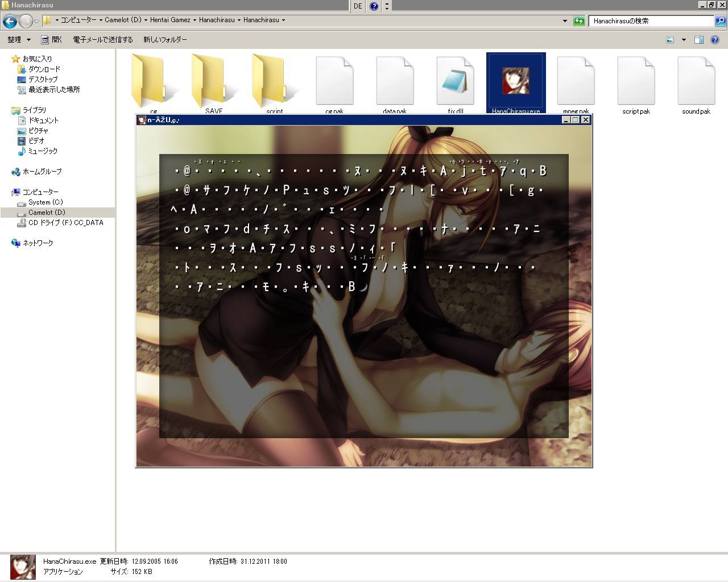Click the language bar help icon

[x=374, y=6]
